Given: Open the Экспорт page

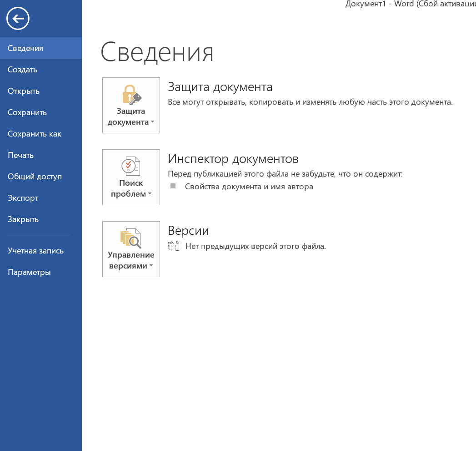Looking at the screenshot, I should click(x=40, y=198).
